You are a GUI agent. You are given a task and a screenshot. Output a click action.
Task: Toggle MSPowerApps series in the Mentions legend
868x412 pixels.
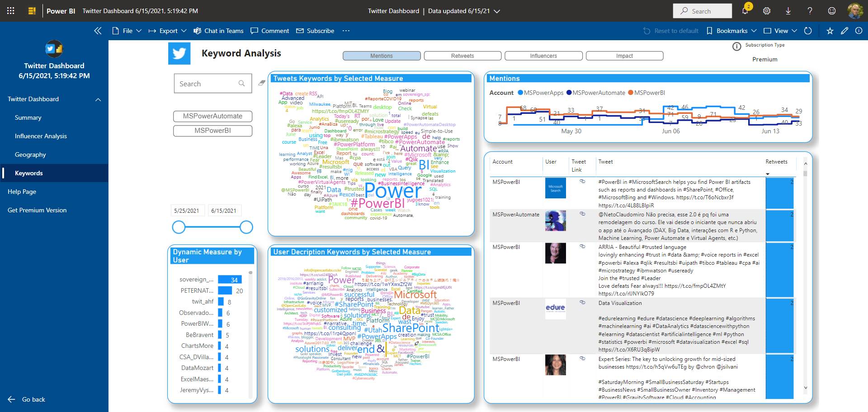541,93
